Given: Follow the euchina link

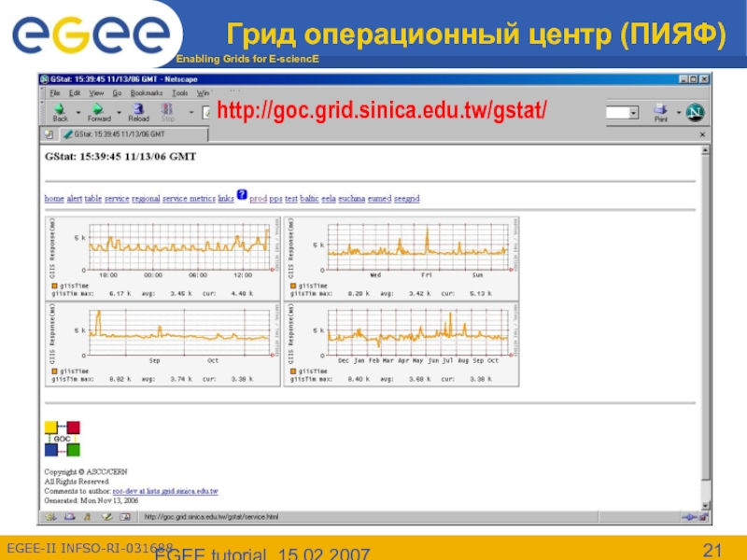Looking at the screenshot, I should click(x=352, y=199).
